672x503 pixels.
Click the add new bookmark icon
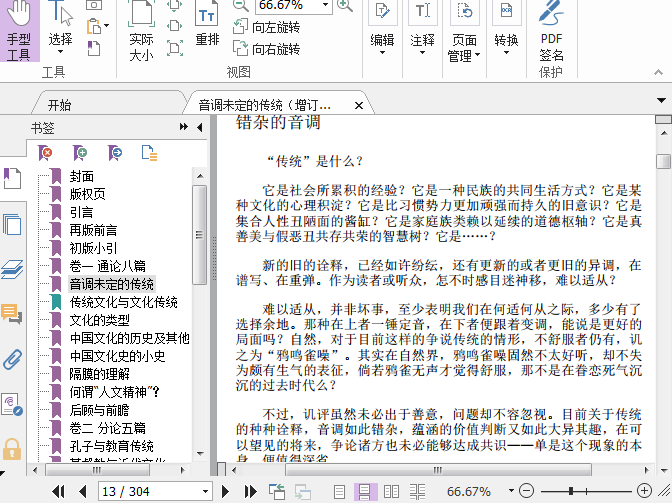click(x=80, y=153)
